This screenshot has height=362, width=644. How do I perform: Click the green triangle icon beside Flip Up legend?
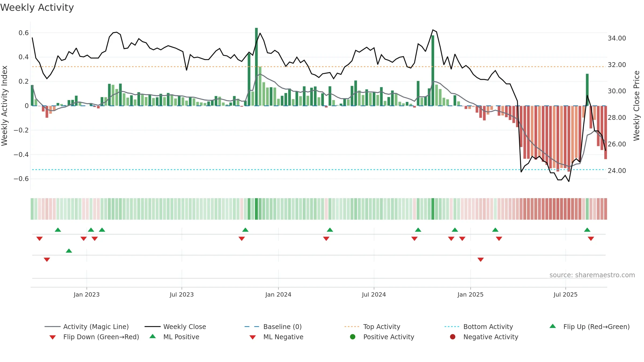[x=552, y=326]
